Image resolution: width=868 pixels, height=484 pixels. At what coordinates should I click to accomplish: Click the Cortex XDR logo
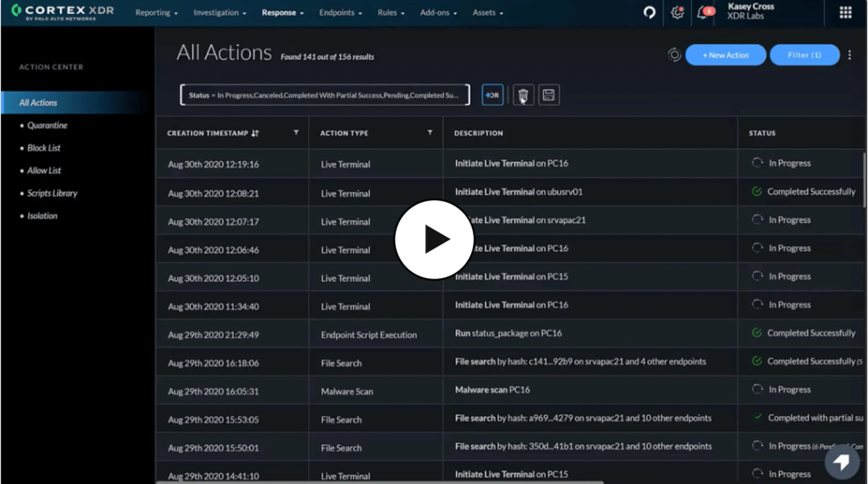[x=62, y=12]
